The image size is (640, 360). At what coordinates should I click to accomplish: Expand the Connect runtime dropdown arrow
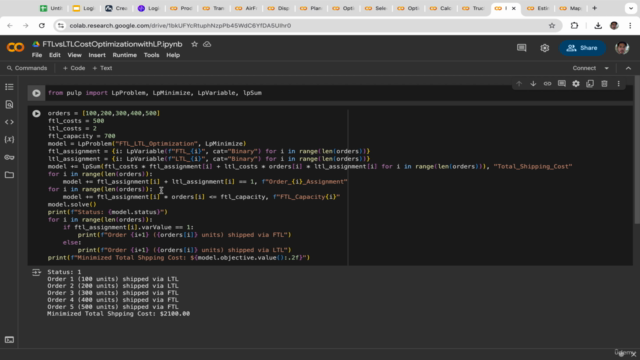coord(607,68)
